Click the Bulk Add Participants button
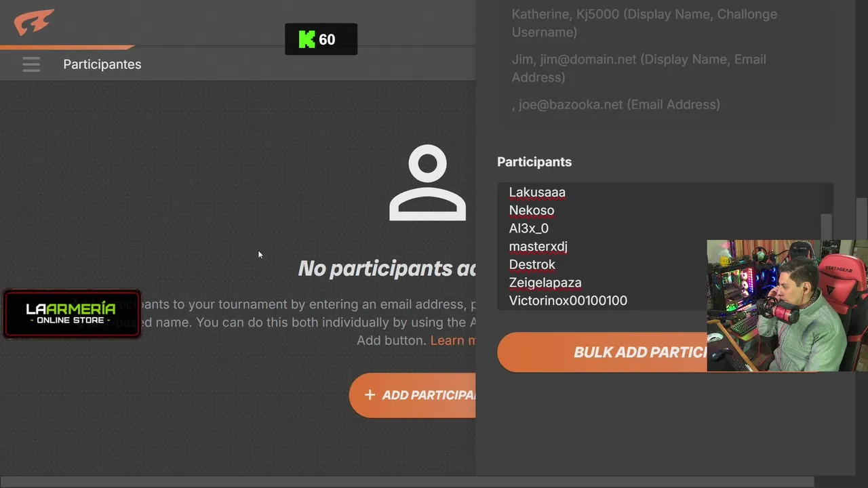This screenshot has width=868, height=488. 602,352
